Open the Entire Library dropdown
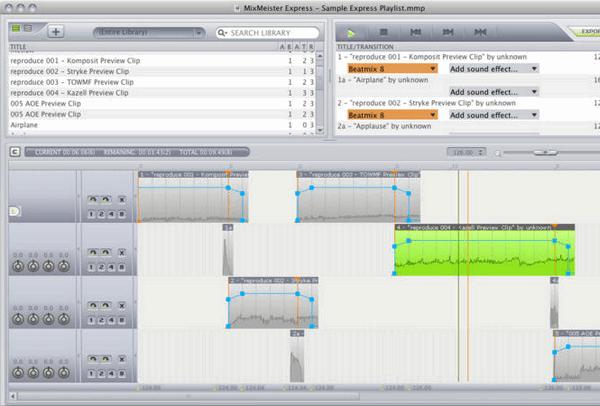 point(148,33)
